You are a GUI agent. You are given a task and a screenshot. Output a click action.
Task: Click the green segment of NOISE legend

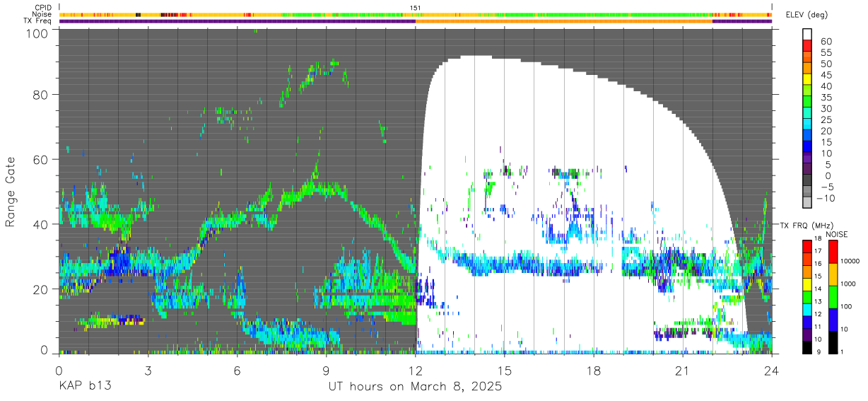(x=833, y=296)
